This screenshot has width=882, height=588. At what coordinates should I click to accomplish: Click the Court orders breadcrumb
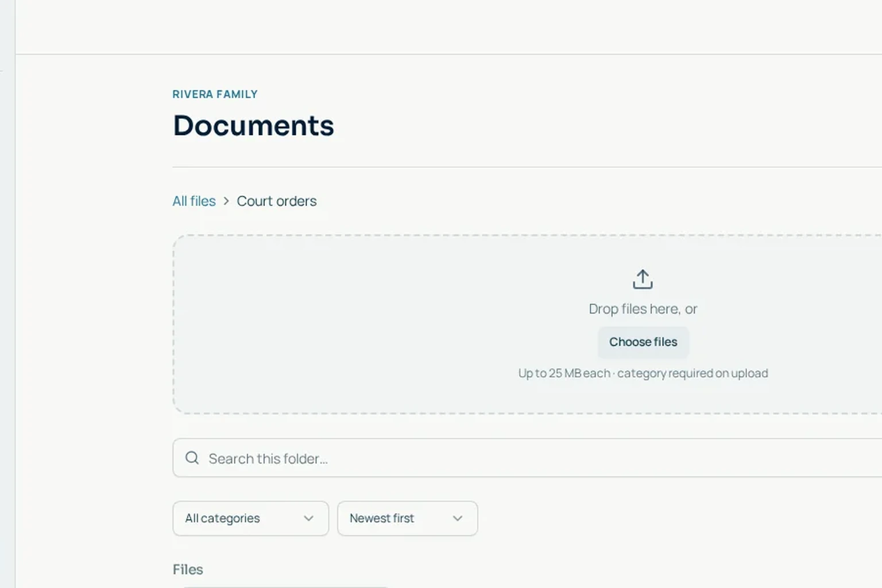[x=277, y=201]
